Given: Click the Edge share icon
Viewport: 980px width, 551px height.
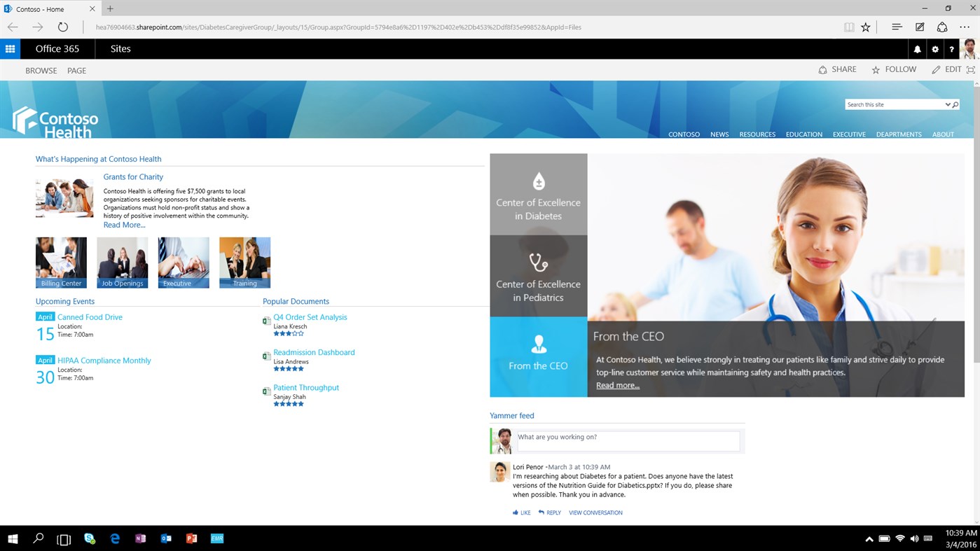Looking at the screenshot, I should pos(942,27).
